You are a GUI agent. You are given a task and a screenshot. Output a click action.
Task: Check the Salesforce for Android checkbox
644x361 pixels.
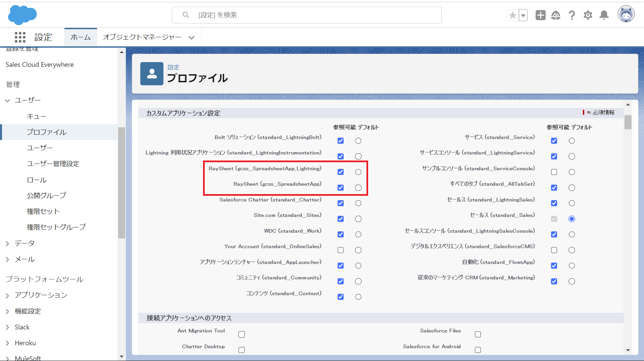478,350
